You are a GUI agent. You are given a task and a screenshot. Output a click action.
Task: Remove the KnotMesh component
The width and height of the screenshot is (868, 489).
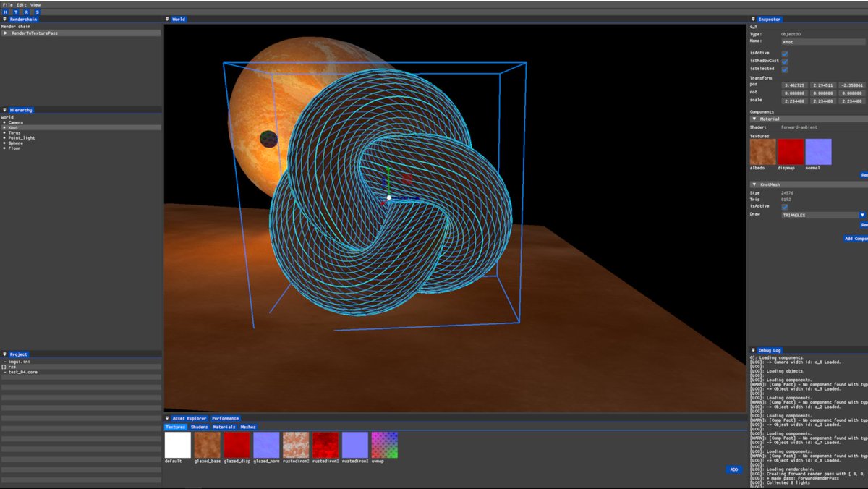[864, 224]
